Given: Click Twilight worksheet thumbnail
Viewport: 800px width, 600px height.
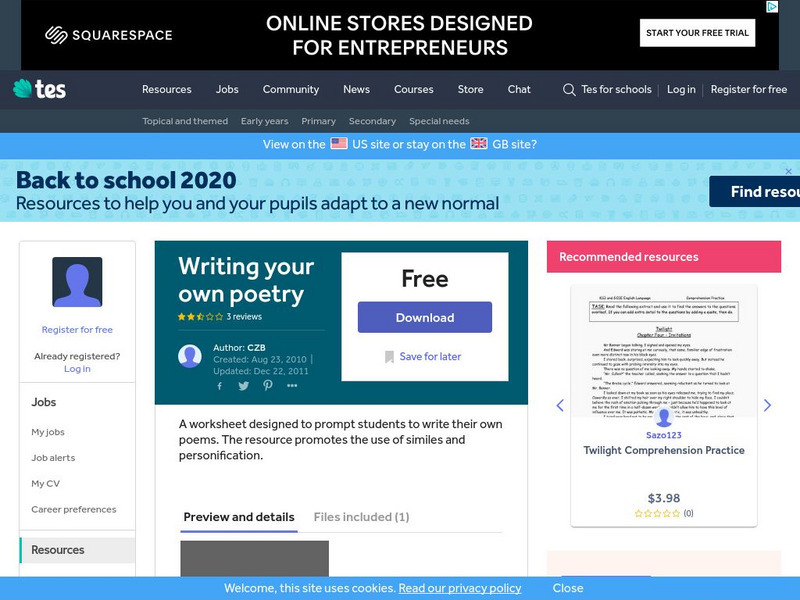Looking at the screenshot, I should pyautogui.click(x=664, y=353).
